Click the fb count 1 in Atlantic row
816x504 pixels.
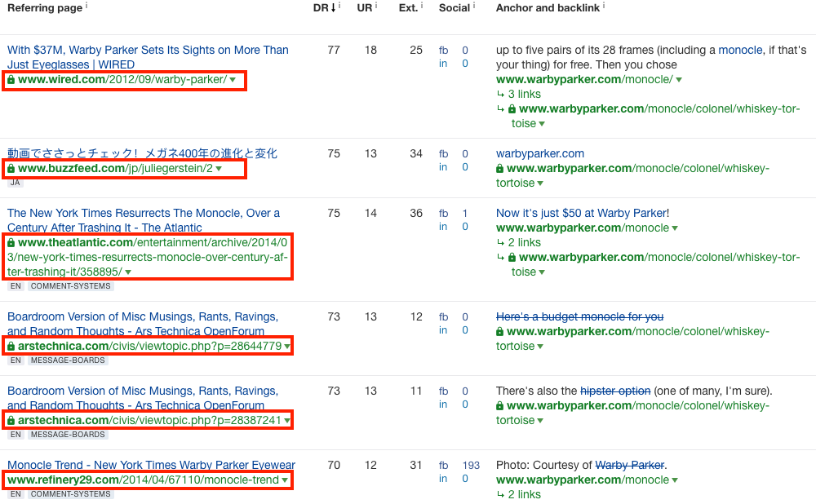[x=465, y=213]
